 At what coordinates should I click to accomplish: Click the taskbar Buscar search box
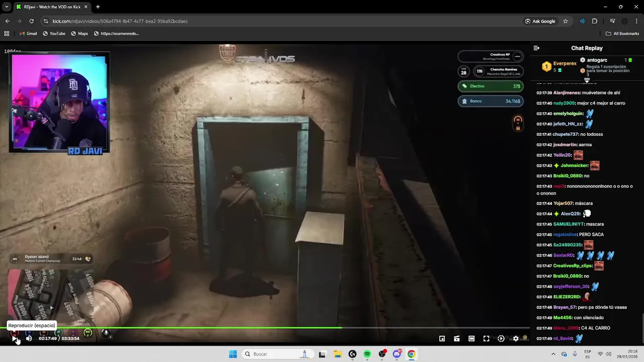pos(278,354)
